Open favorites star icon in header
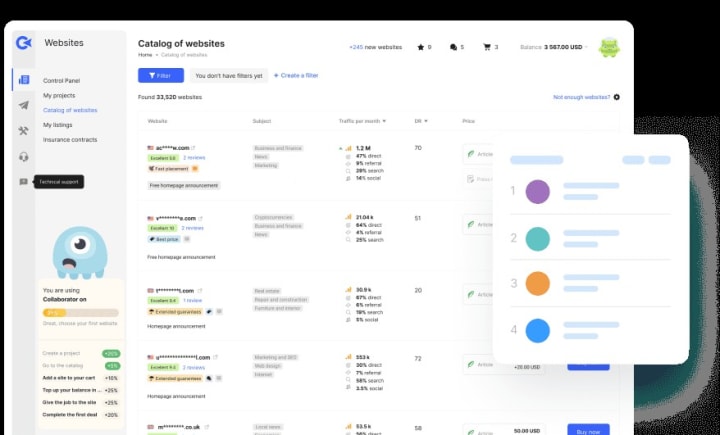720x435 pixels. click(x=420, y=47)
